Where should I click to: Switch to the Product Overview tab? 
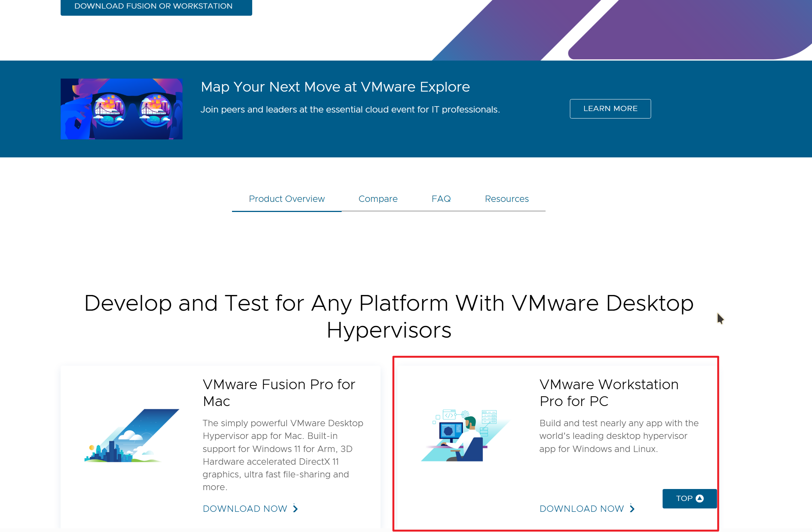pyautogui.click(x=287, y=199)
